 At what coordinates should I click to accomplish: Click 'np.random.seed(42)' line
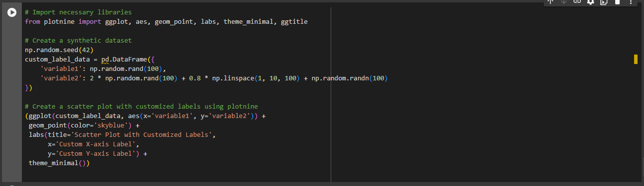59,50
